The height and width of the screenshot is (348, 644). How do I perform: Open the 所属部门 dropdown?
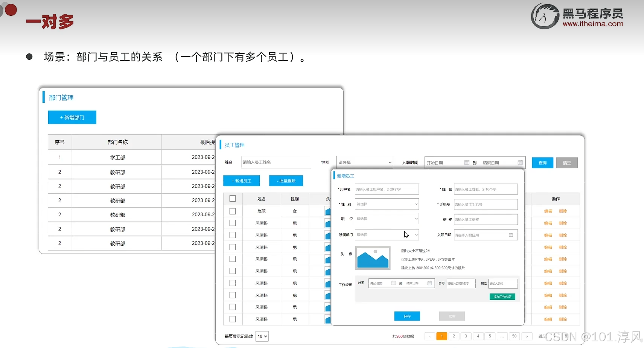(387, 234)
